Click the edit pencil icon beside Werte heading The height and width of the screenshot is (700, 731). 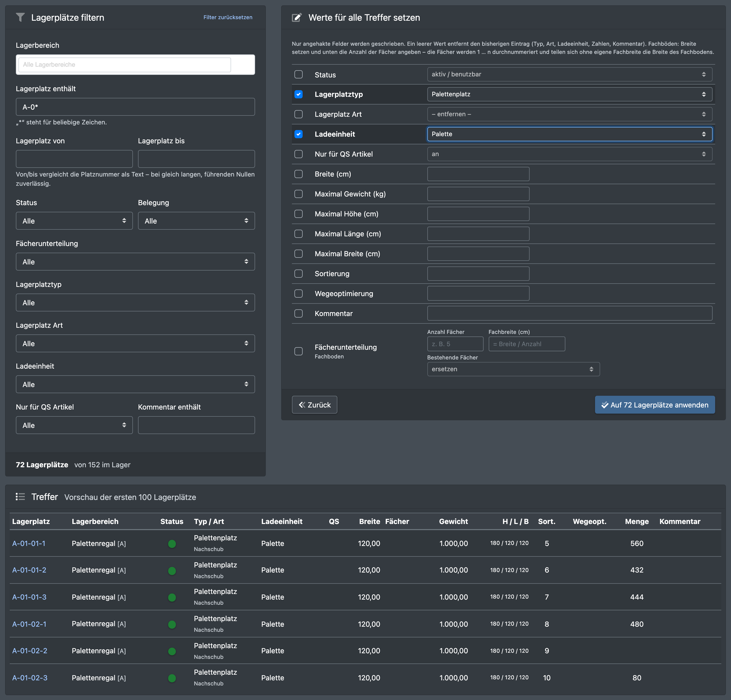point(296,18)
